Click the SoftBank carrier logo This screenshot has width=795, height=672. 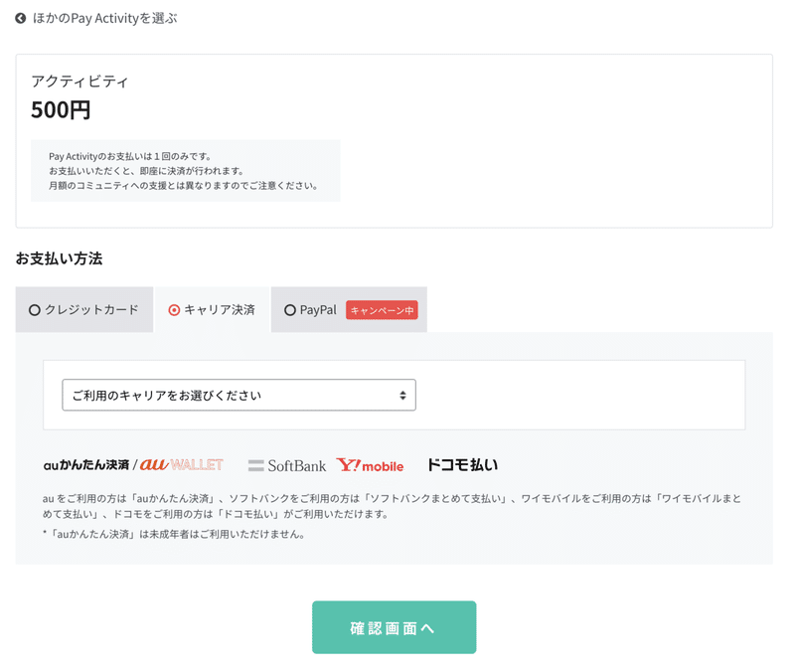point(286,464)
